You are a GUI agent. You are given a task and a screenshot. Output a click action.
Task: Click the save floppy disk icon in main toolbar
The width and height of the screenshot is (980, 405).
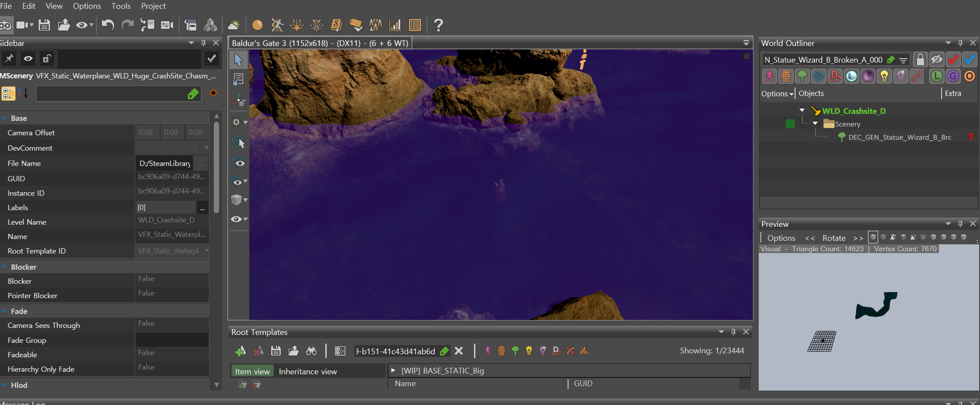44,25
